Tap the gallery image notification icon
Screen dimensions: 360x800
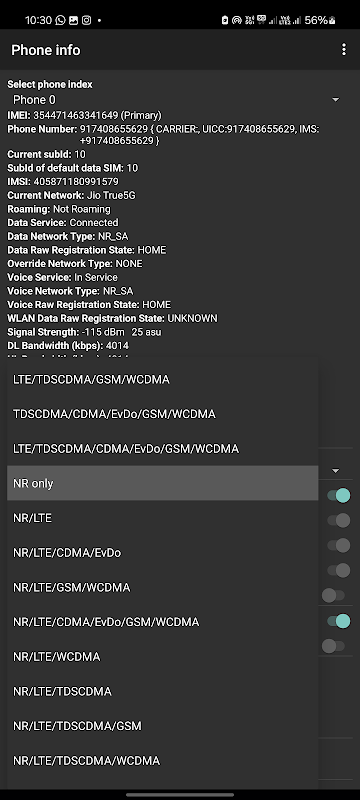point(73,20)
